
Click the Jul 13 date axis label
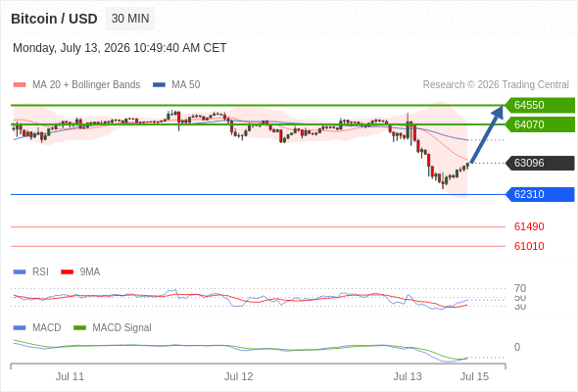(408, 376)
